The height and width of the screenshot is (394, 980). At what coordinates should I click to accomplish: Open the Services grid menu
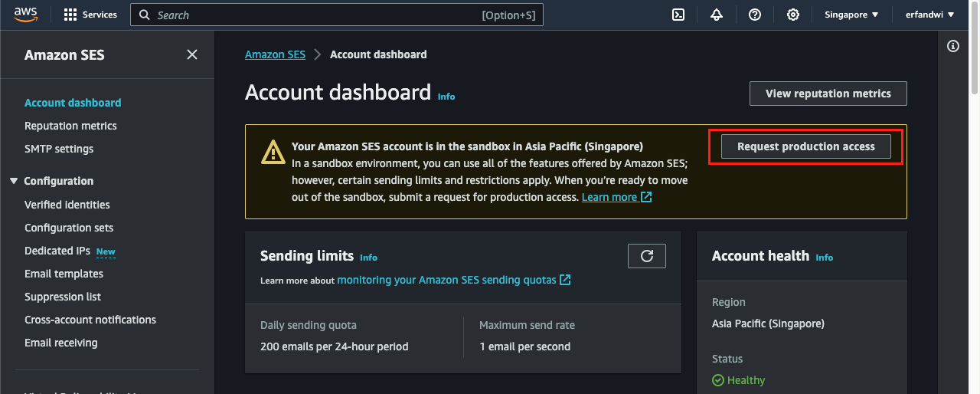(x=90, y=15)
